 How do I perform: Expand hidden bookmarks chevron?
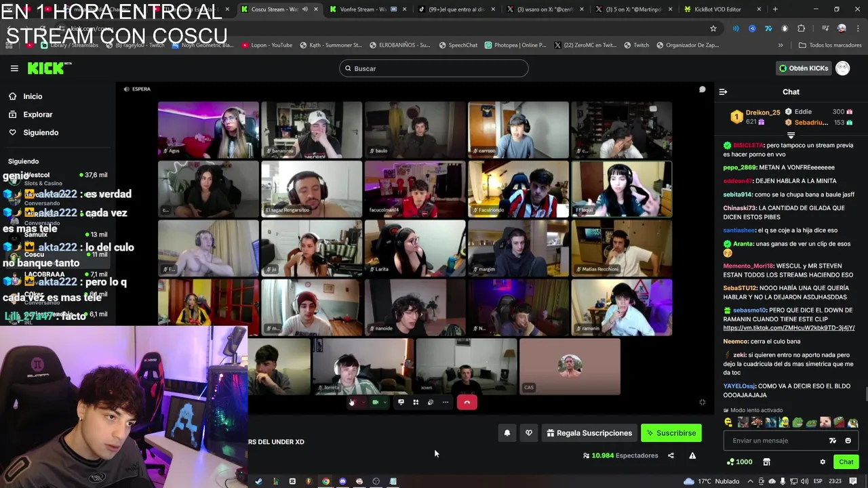tap(781, 45)
